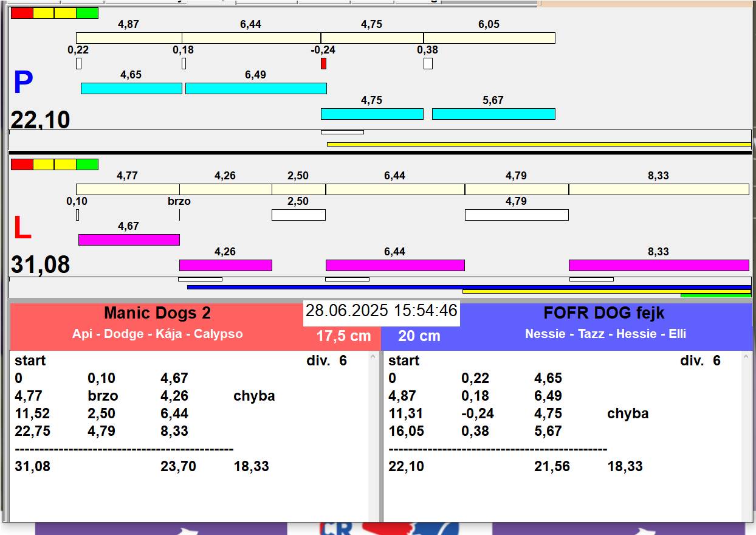756x535 pixels.
Task: Click div. 6 in the Manic Dogs 2 panel
Action: coord(326,361)
